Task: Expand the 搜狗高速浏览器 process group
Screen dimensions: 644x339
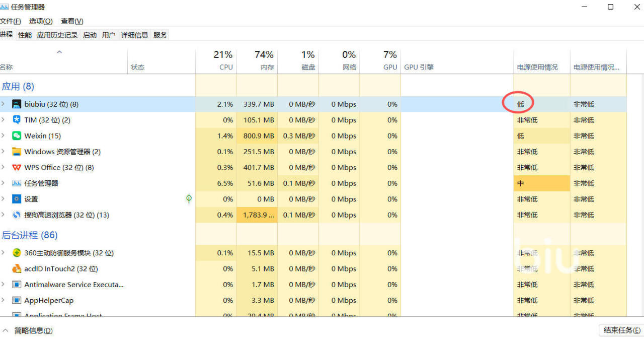Action: point(3,215)
